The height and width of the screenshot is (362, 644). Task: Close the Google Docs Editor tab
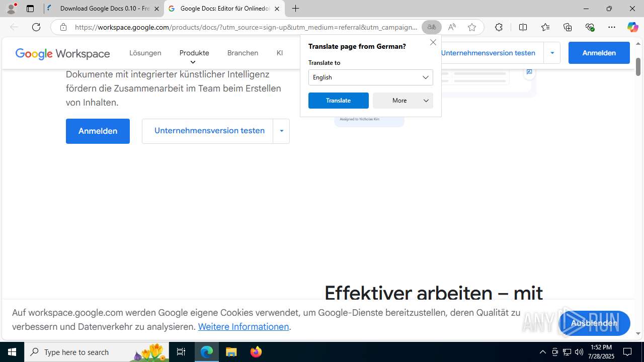pyautogui.click(x=277, y=9)
